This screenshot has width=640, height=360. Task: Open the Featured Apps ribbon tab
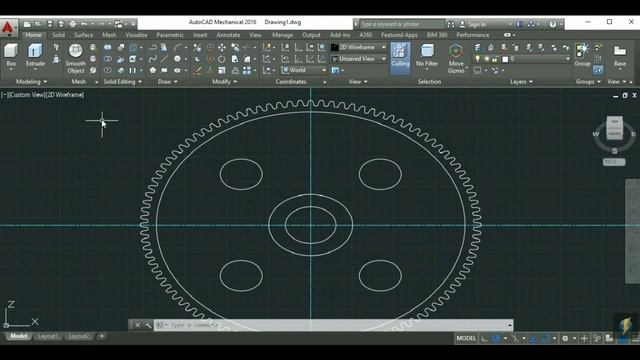click(399, 35)
